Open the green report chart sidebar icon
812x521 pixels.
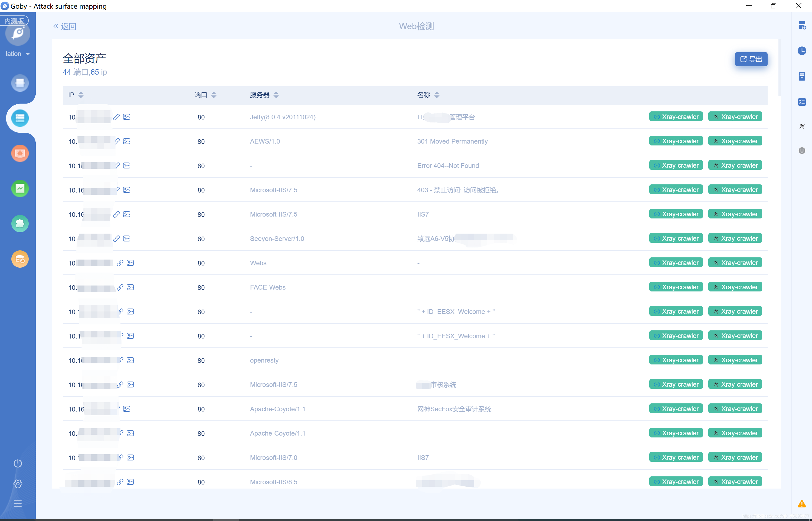[20, 188]
